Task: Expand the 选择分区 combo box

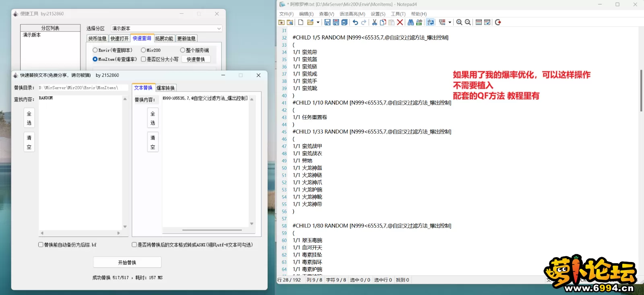Action: [166, 29]
